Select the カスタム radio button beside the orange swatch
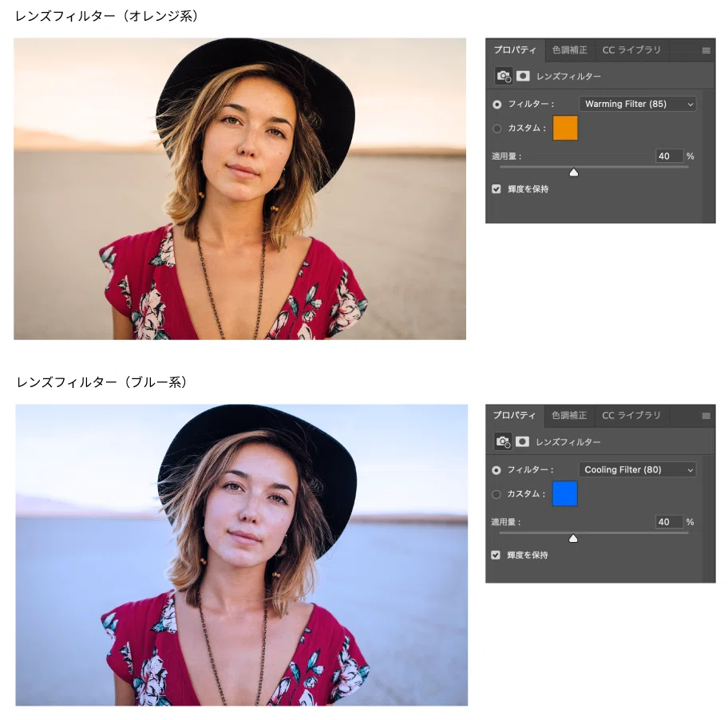 click(497, 129)
